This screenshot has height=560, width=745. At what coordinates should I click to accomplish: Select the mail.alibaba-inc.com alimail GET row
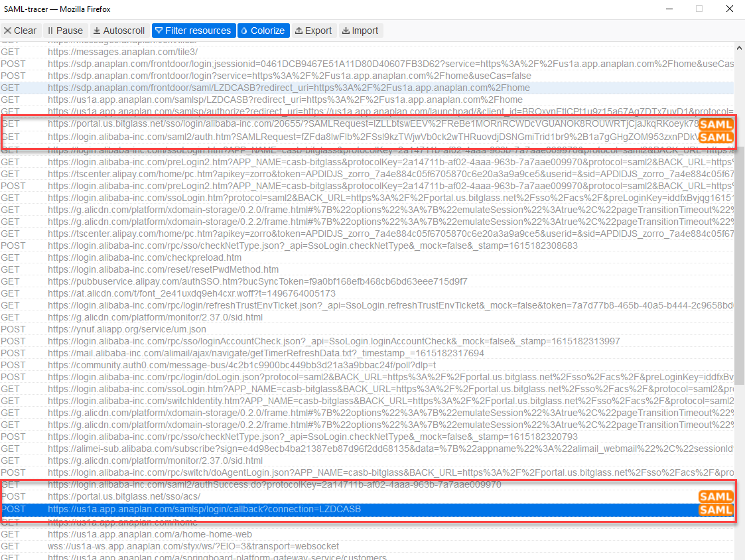click(x=265, y=353)
